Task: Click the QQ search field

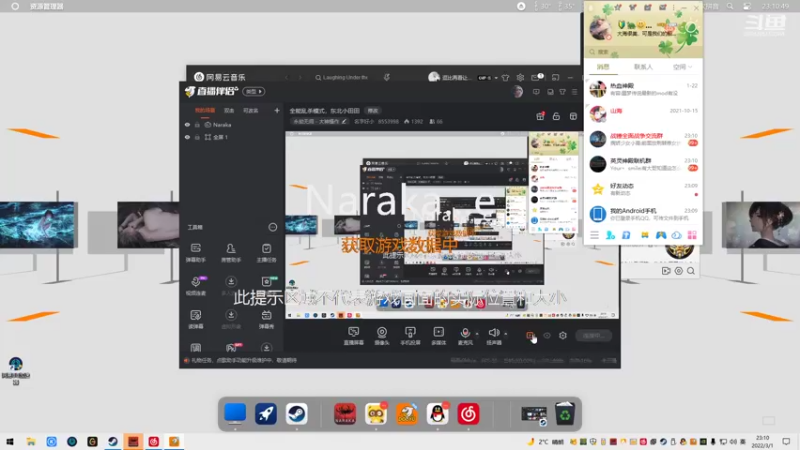Action: pos(643,52)
